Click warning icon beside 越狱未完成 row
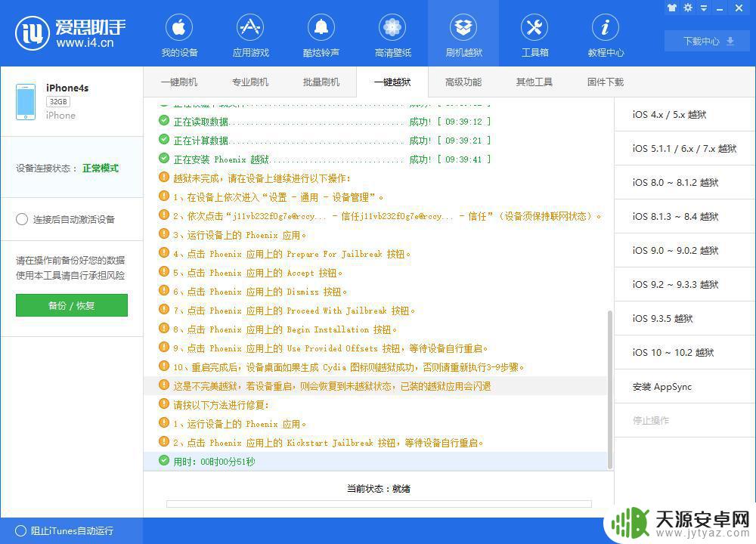 [x=164, y=178]
